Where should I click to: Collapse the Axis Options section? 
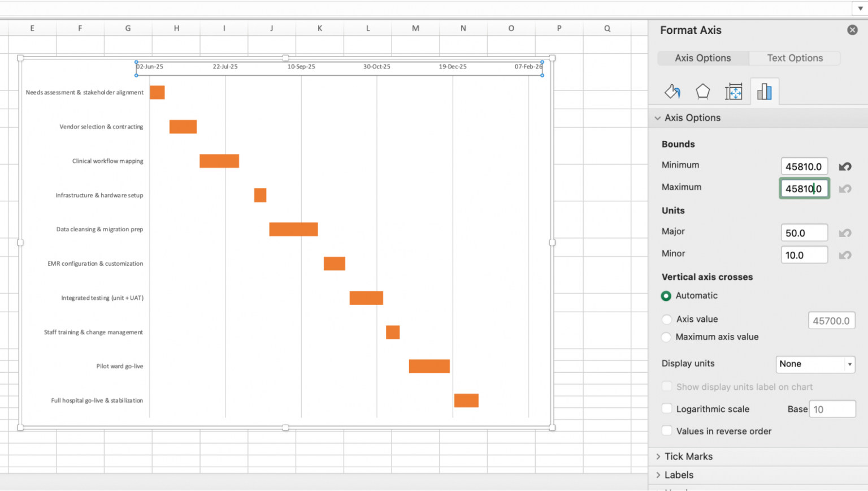(x=657, y=118)
